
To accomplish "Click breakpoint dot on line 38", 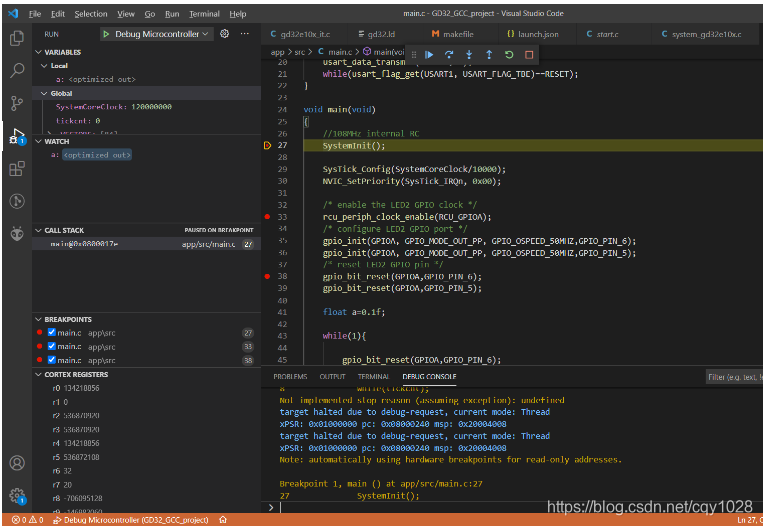I will [267, 276].
